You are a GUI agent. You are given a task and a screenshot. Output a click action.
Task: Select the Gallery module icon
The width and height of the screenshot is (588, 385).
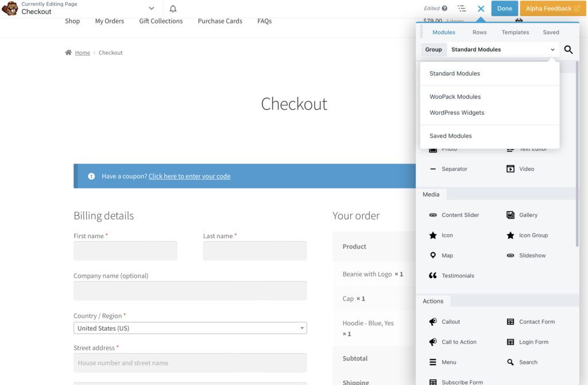point(510,215)
